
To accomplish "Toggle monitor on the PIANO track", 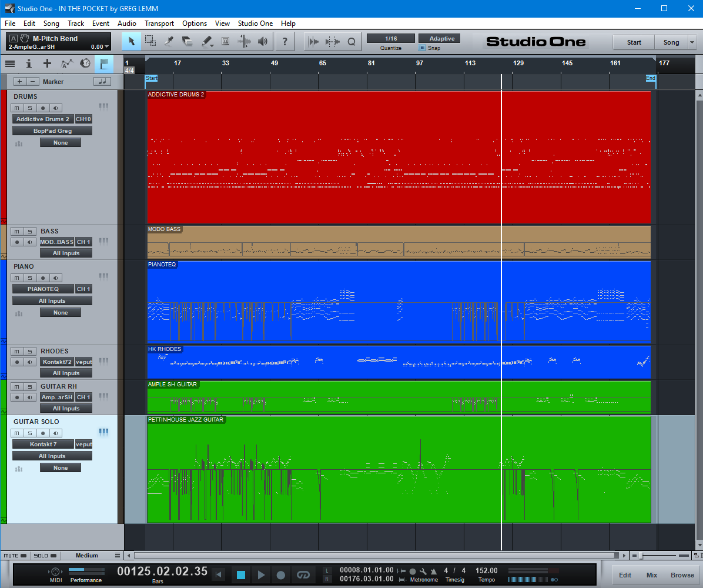I will point(56,278).
